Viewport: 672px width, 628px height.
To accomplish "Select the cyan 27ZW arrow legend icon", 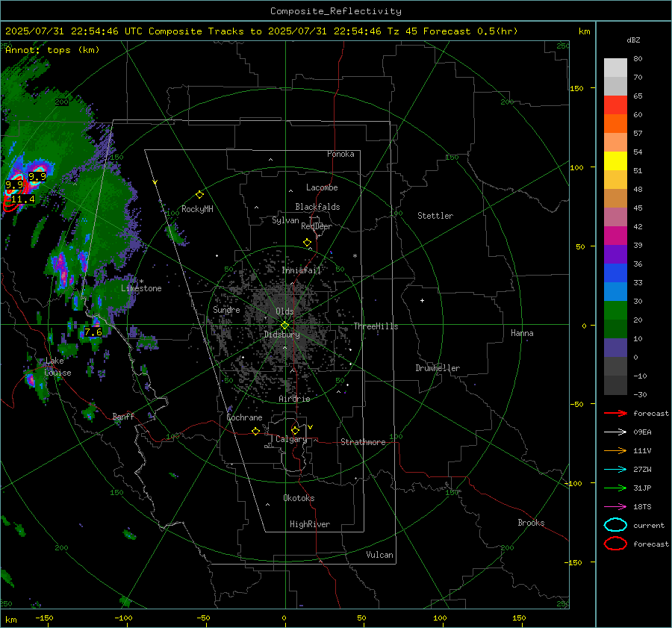I will tap(615, 470).
